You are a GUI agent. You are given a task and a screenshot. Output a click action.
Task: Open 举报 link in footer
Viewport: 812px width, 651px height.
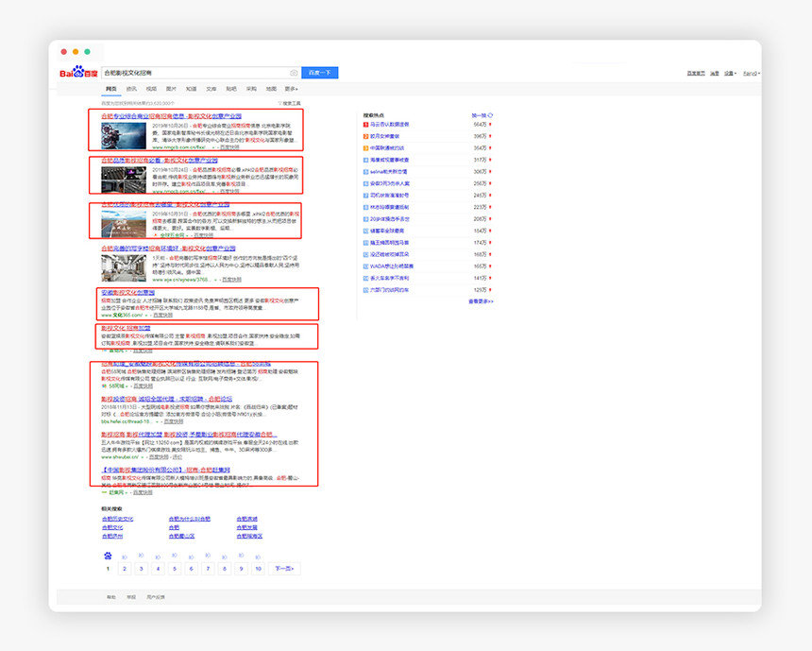tap(131, 597)
